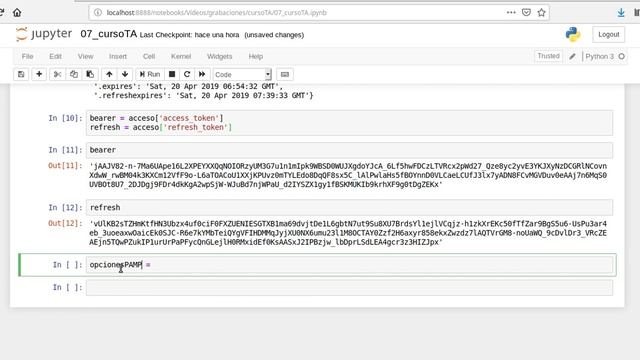Open the browser downloads arrow icon
Image resolution: width=640 pixels, height=360 pixels.
pos(621,13)
